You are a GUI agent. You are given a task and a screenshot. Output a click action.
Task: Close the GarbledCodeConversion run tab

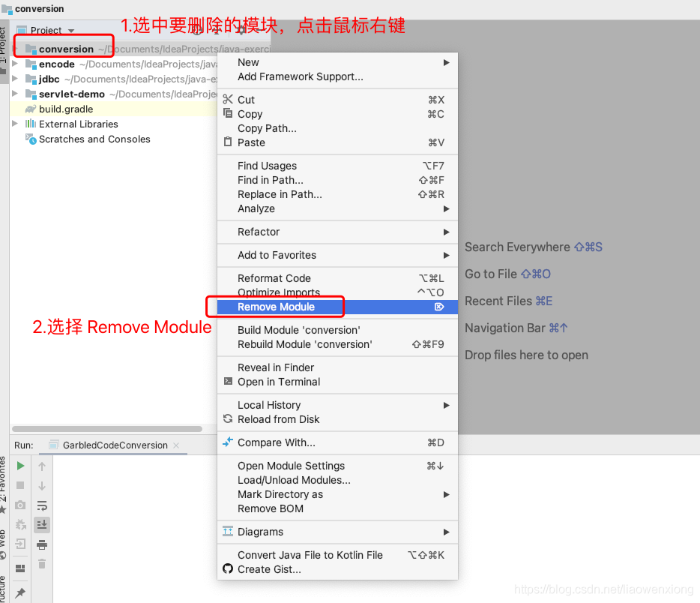(x=176, y=445)
